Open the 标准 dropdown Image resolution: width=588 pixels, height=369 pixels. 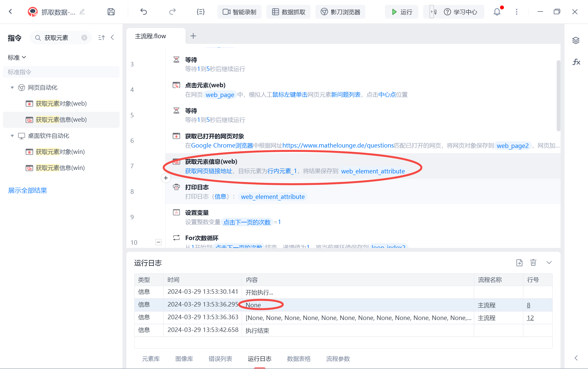(x=17, y=58)
